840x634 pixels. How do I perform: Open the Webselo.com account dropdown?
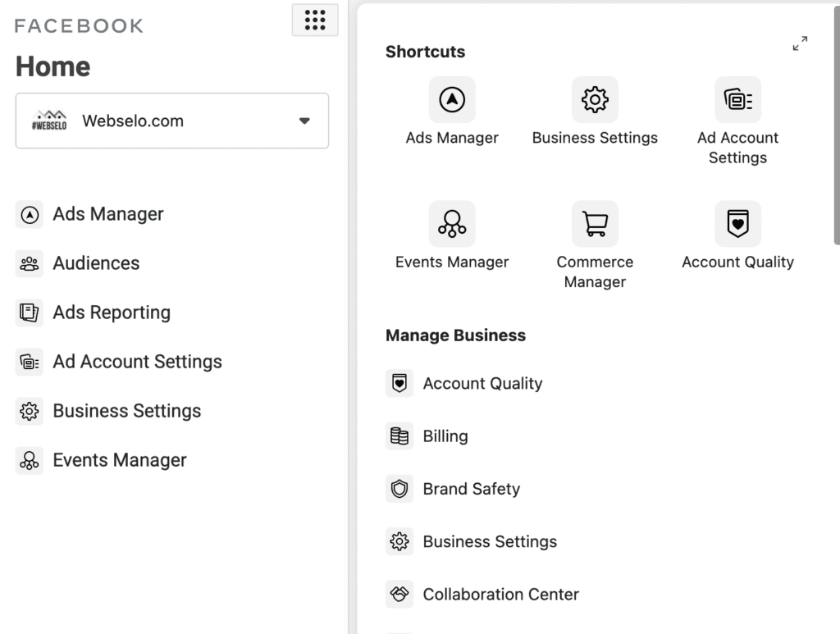(172, 121)
